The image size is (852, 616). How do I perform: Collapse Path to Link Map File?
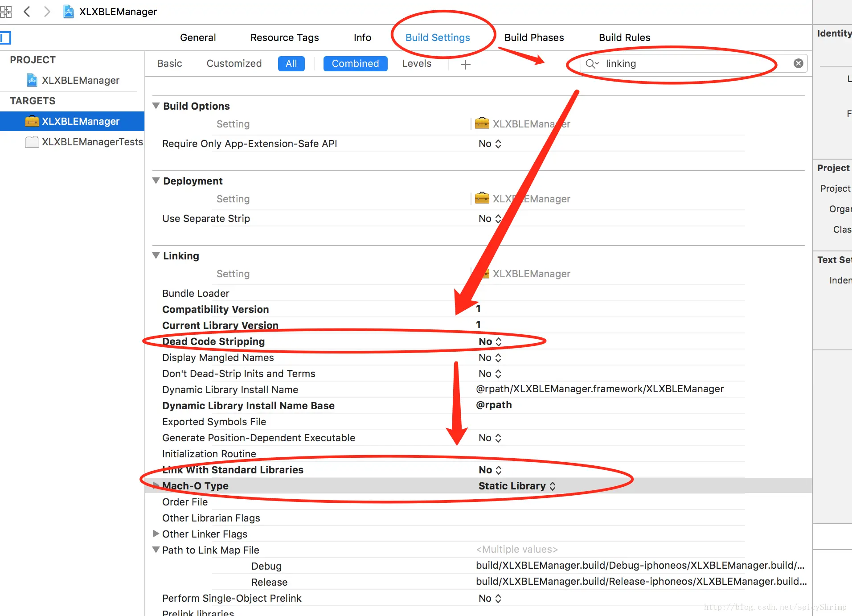click(156, 550)
